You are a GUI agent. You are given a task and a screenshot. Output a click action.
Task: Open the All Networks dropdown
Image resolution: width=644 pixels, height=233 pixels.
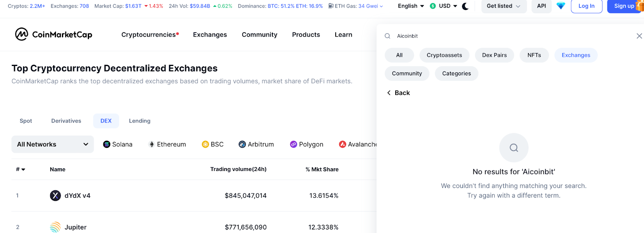point(53,144)
